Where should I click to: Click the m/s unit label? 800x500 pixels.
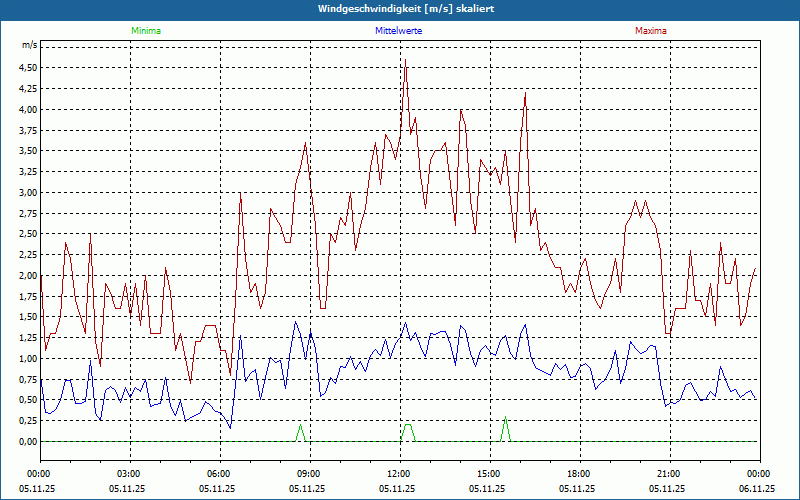(29, 45)
